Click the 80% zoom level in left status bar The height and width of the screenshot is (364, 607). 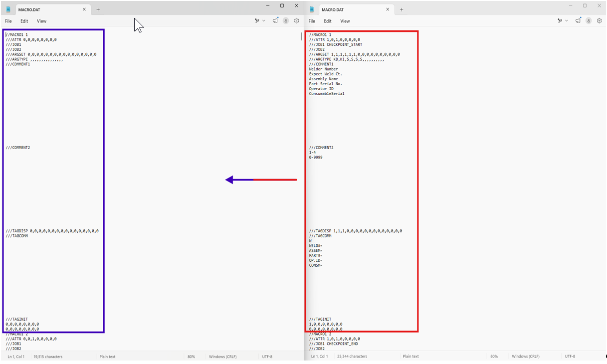tap(192, 357)
